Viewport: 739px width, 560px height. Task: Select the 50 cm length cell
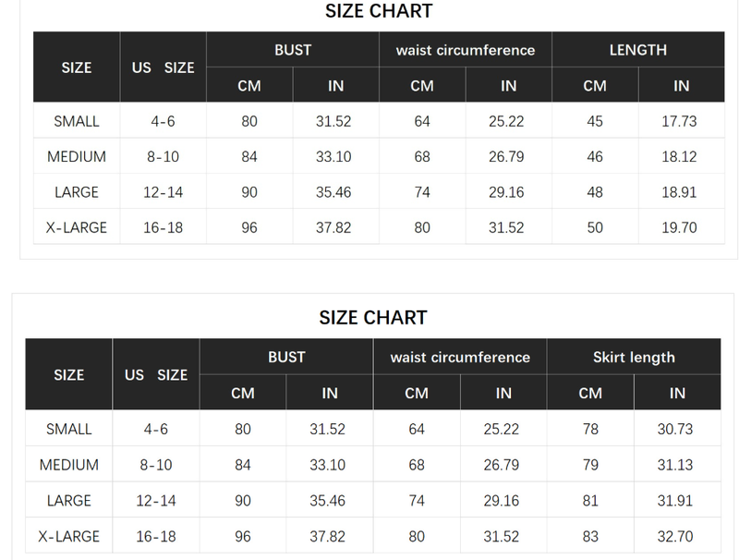(595, 227)
